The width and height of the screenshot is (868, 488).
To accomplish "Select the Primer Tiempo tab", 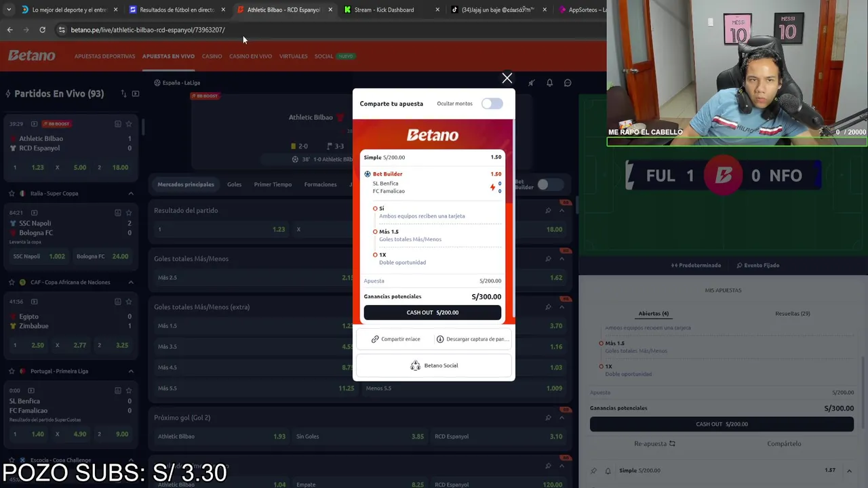I will click(273, 184).
